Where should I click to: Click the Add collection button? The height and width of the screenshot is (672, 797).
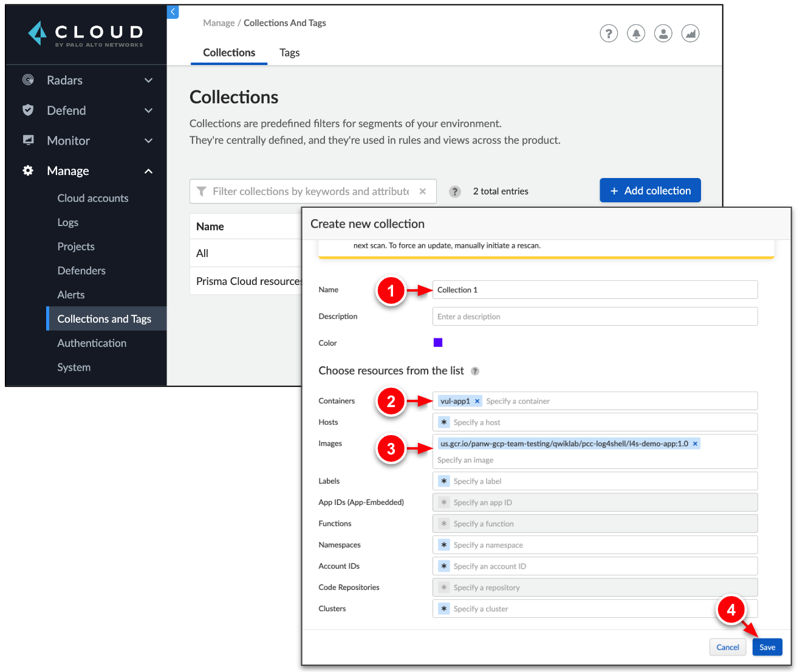pos(650,190)
